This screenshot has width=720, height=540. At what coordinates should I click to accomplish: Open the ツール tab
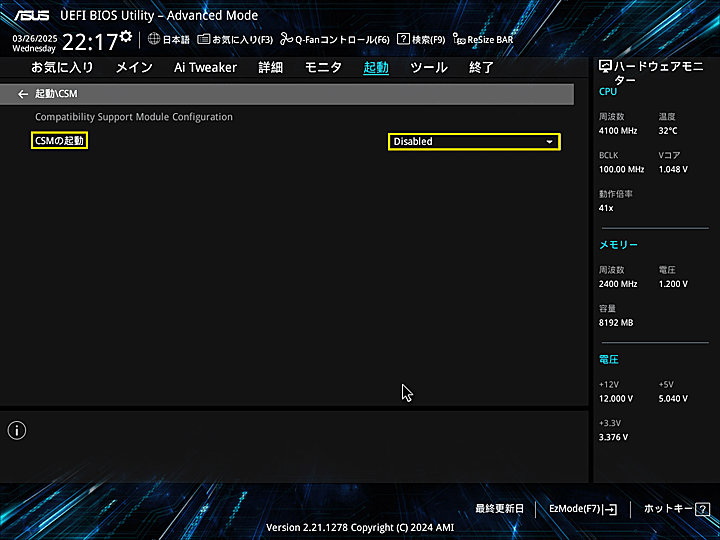coord(429,68)
